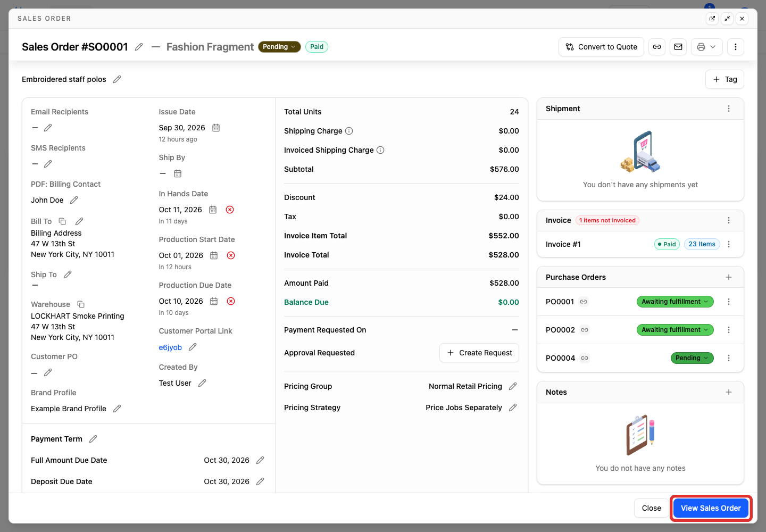The height and width of the screenshot is (532, 766).
Task: Click the Paid badge beside Pending
Action: 317,47
